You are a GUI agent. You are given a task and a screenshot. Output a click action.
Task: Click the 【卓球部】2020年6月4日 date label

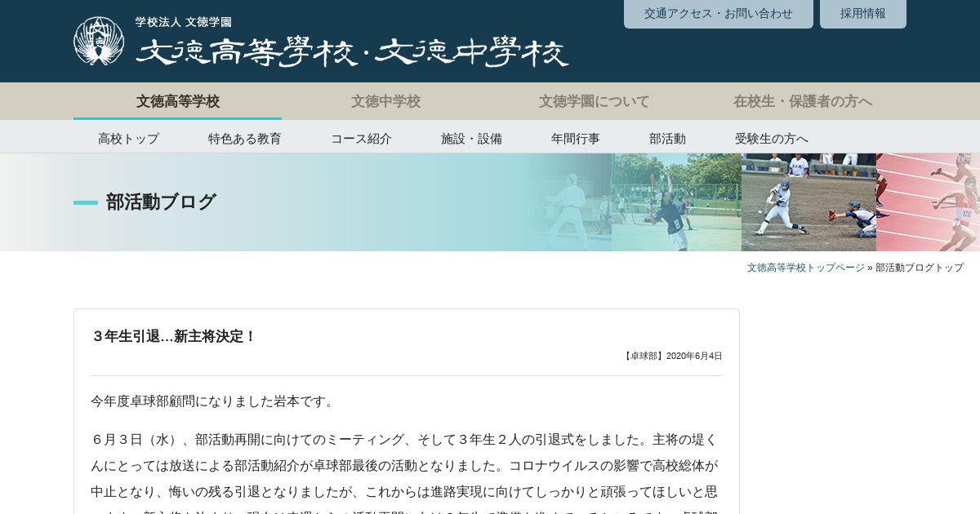click(672, 356)
